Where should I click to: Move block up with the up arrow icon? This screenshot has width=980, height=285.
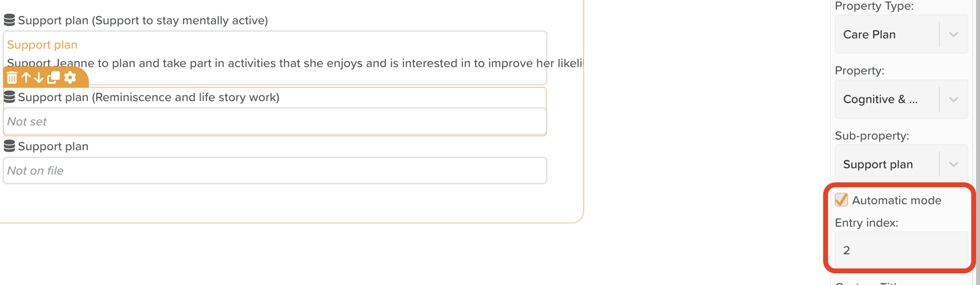point(26,77)
